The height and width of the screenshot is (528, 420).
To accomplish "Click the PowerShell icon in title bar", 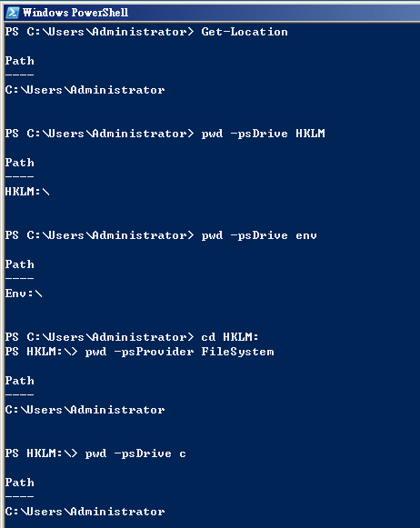I will (13, 13).
